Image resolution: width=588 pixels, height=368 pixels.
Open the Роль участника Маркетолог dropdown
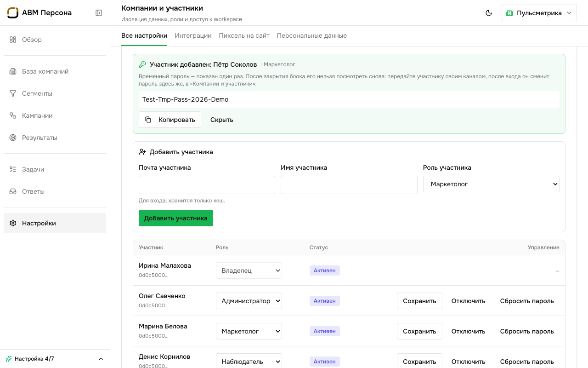[491, 184]
